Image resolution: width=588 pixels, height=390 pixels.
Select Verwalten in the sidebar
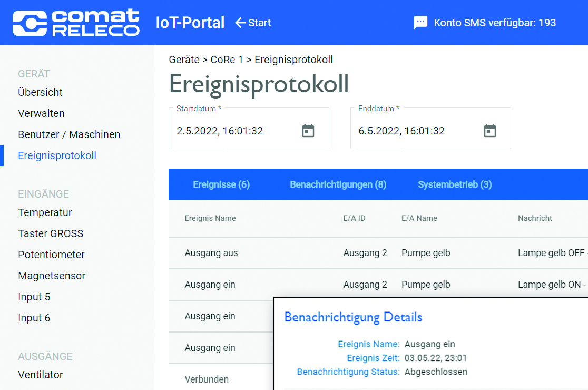[41, 113]
